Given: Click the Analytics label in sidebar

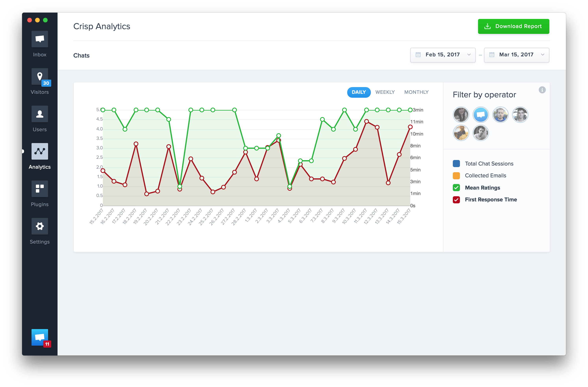Looking at the screenshot, I should pyautogui.click(x=40, y=167).
